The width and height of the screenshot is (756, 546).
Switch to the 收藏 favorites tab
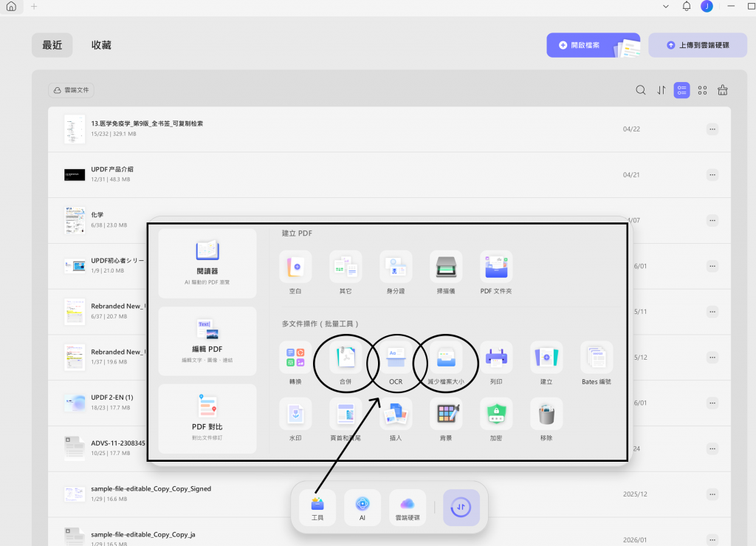coord(101,45)
